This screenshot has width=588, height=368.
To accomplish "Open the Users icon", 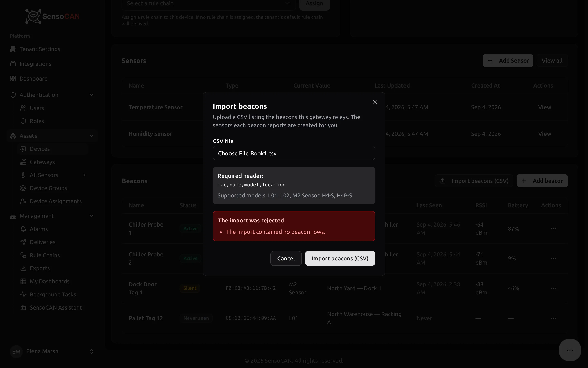I will click(23, 108).
